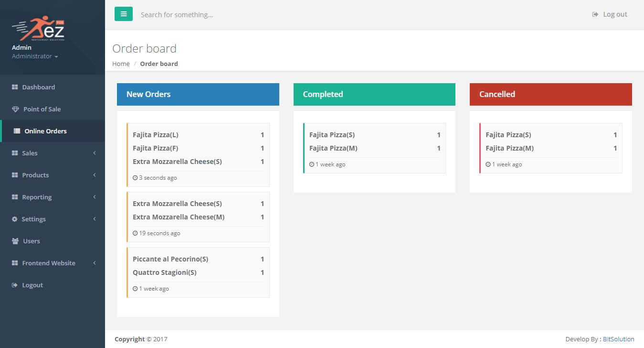Screen dimensions: 644x348
Task: Click the Log out link in the header
Action: click(x=610, y=14)
